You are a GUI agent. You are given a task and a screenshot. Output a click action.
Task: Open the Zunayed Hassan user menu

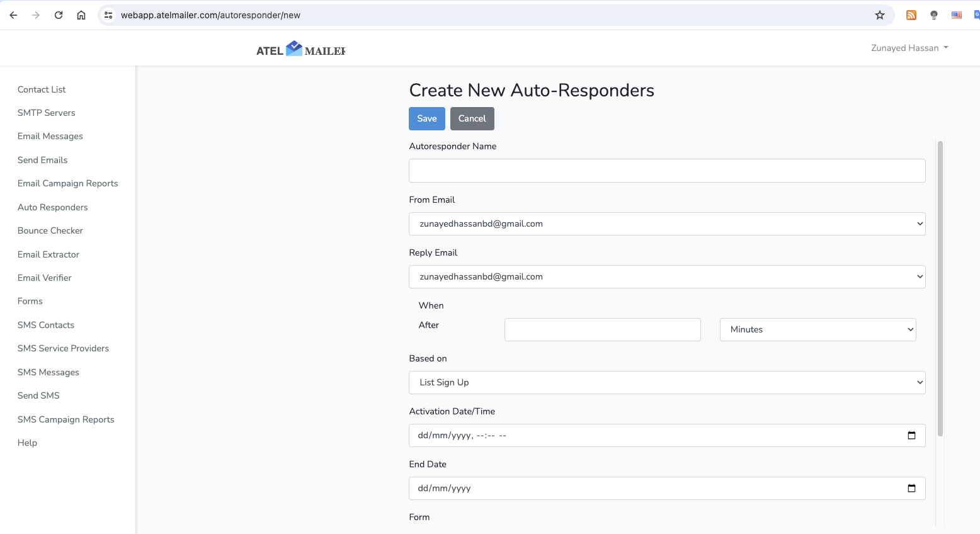click(x=909, y=48)
